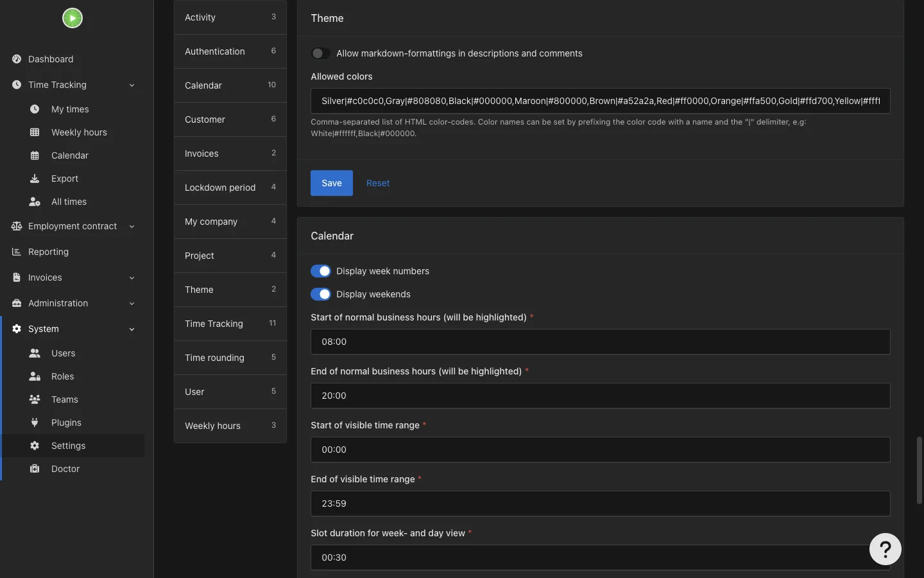Click the Users people icon

(35, 353)
